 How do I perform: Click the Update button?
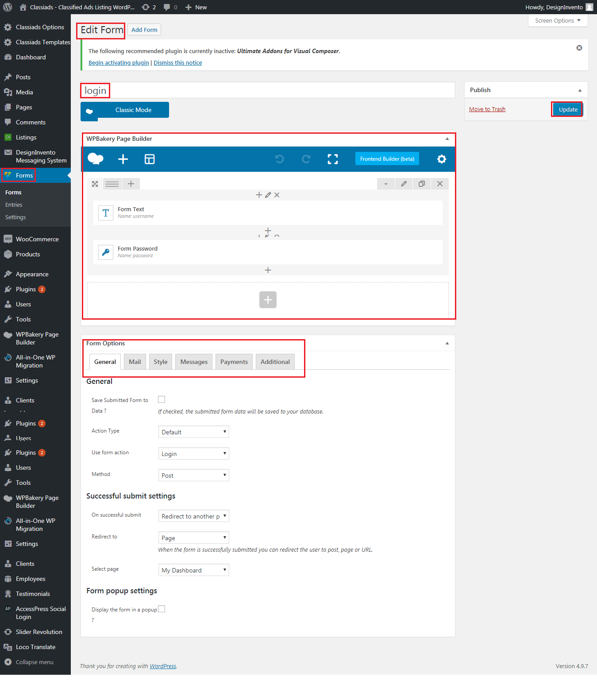click(568, 109)
